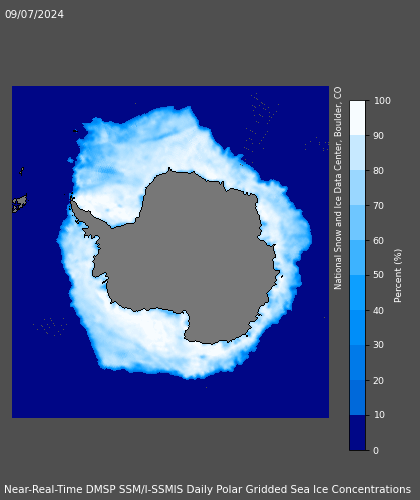Viewport: 420px width, 500px height.
Task: Click the 0 tick label on colorbar
Action: point(376,451)
